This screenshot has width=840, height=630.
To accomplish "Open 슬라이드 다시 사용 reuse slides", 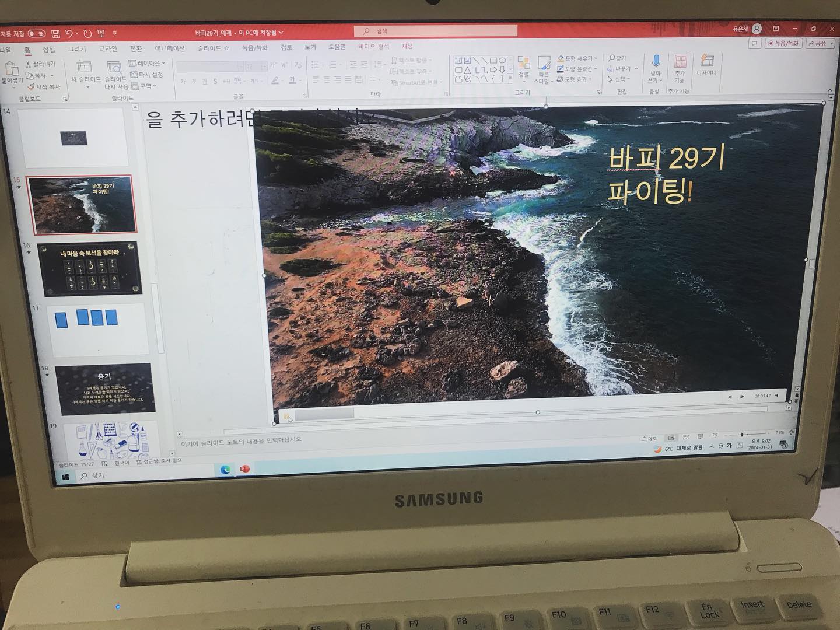I will point(116,75).
